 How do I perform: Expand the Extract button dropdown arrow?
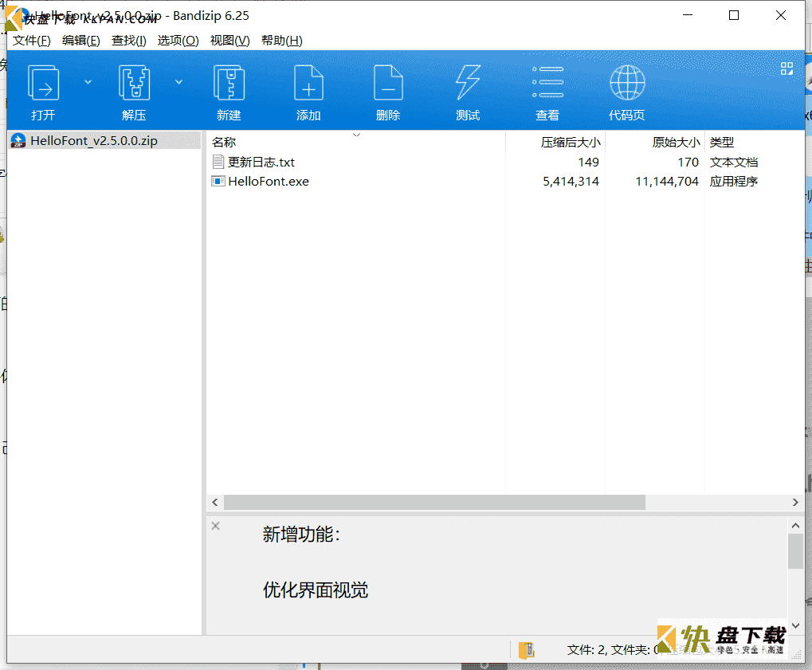pos(178,82)
